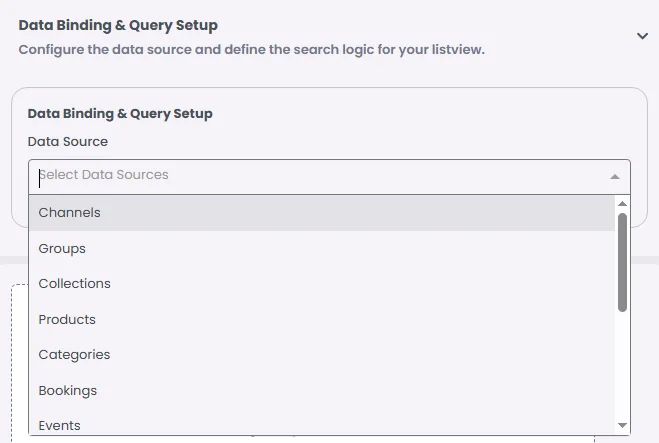Click the inner Data Binding & Query Setup heading
This screenshot has height=443, width=659.
click(x=120, y=114)
